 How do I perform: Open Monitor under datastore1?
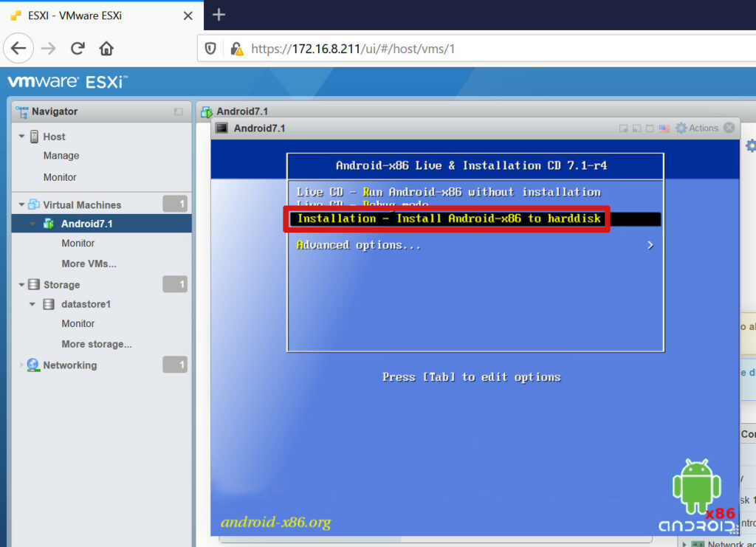[78, 323]
